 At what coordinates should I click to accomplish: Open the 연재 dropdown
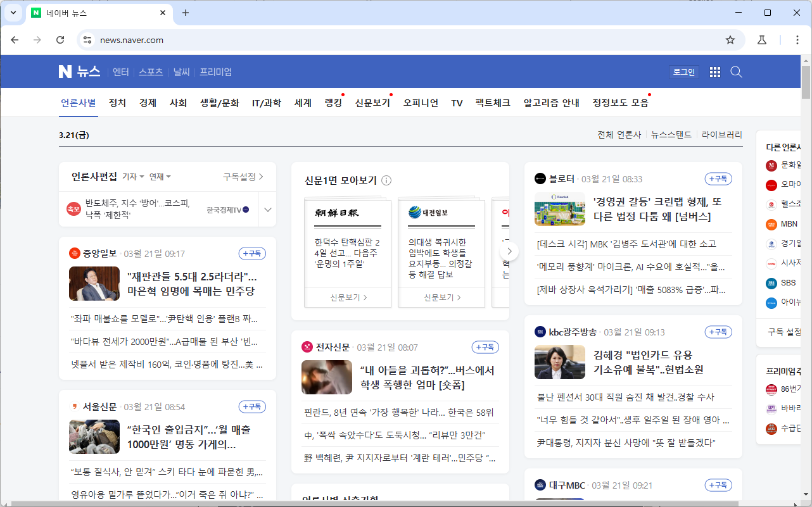pyautogui.click(x=160, y=177)
